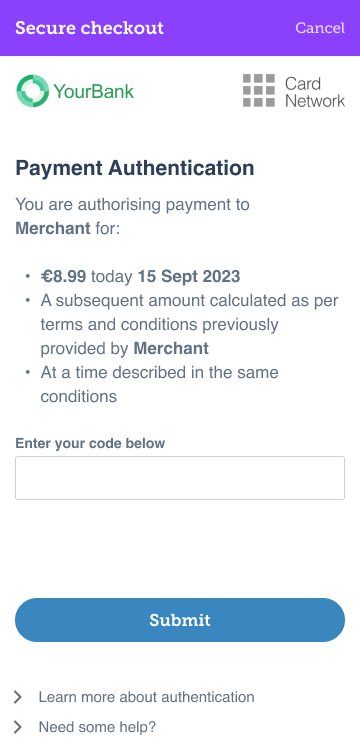Open the 'Need some help?' section text
The width and height of the screenshot is (360, 754).
click(x=98, y=727)
